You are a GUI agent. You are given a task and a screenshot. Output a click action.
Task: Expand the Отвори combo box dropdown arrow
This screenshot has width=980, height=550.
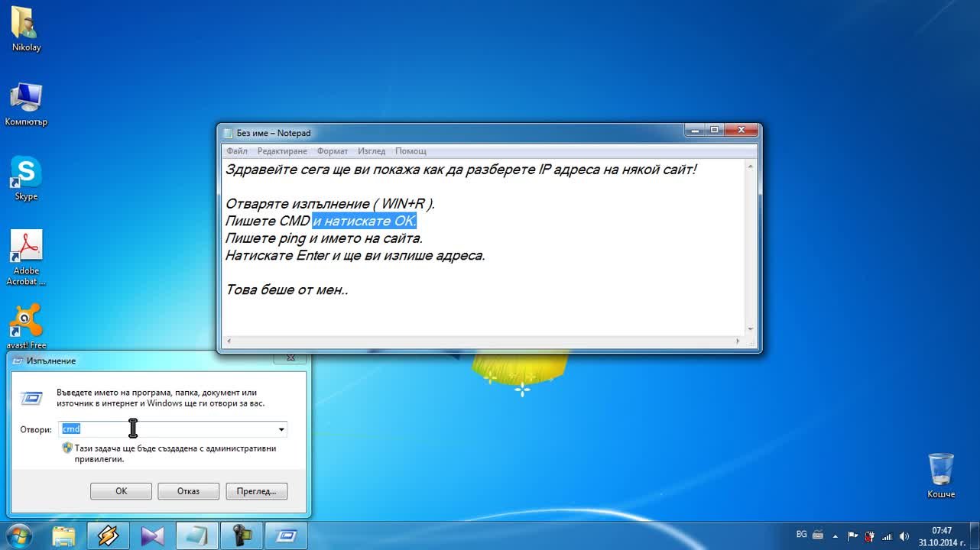click(x=281, y=429)
